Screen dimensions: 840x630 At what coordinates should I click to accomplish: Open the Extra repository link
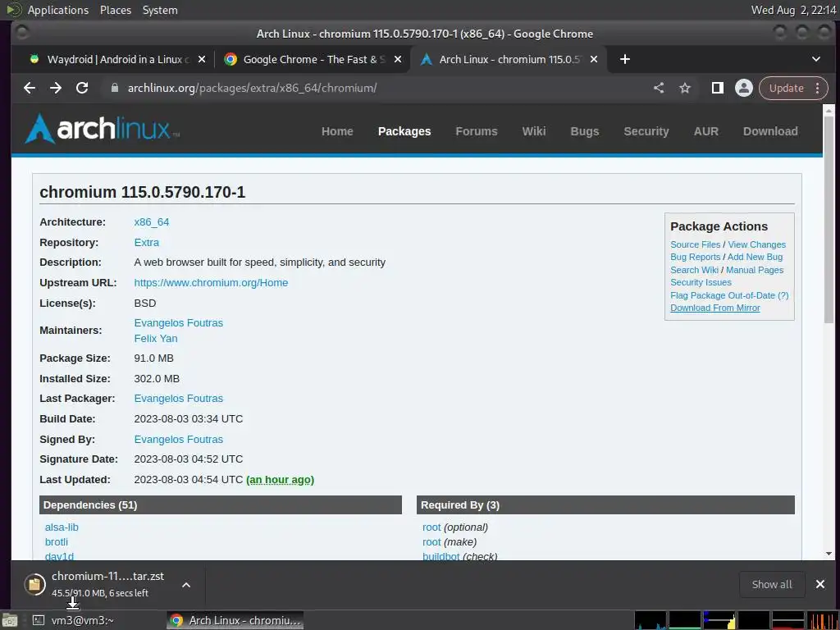point(146,242)
